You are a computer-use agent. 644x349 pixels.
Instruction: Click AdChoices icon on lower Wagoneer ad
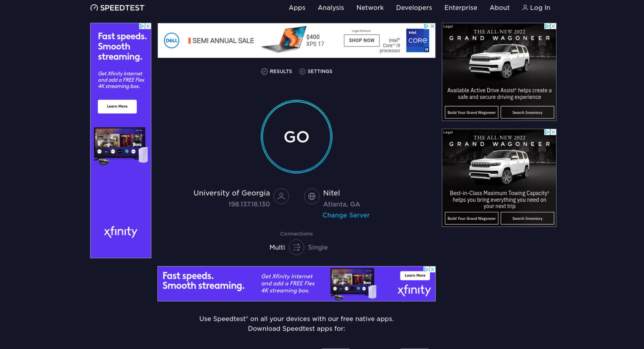547,132
